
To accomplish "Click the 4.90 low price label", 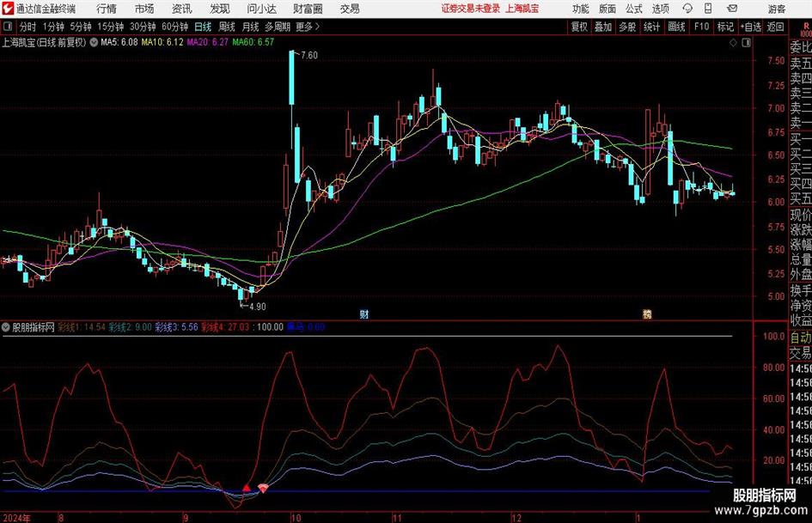I will click(258, 307).
